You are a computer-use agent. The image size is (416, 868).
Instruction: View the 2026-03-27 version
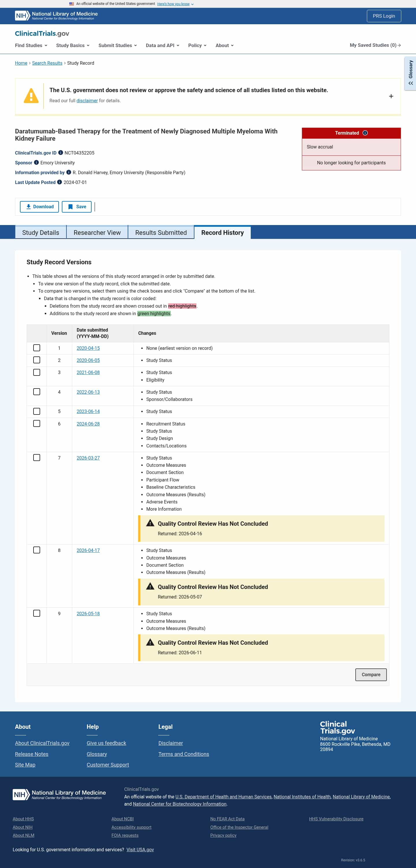88,458
